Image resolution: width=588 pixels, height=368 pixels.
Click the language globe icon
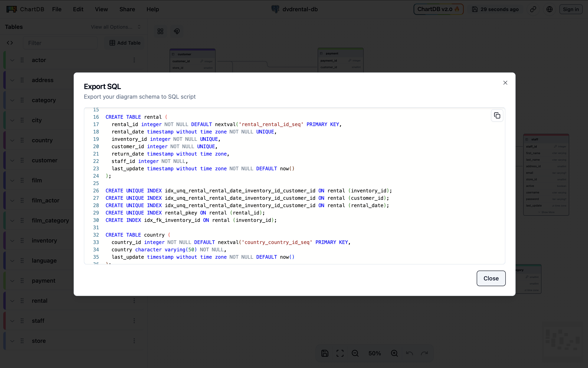click(x=549, y=9)
